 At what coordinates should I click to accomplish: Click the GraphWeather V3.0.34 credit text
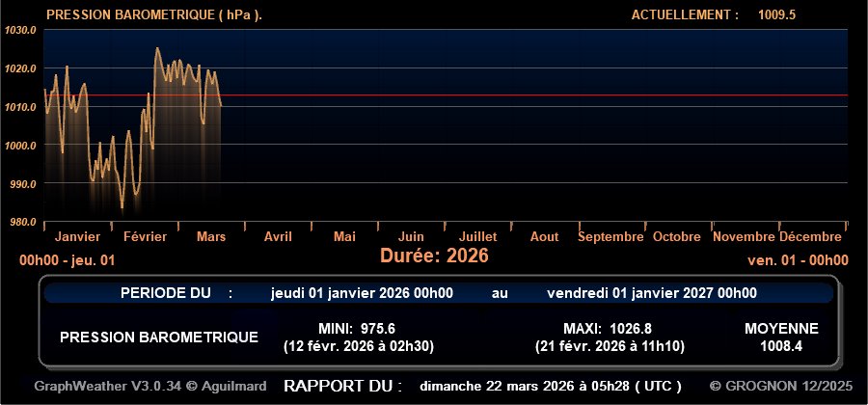149,386
